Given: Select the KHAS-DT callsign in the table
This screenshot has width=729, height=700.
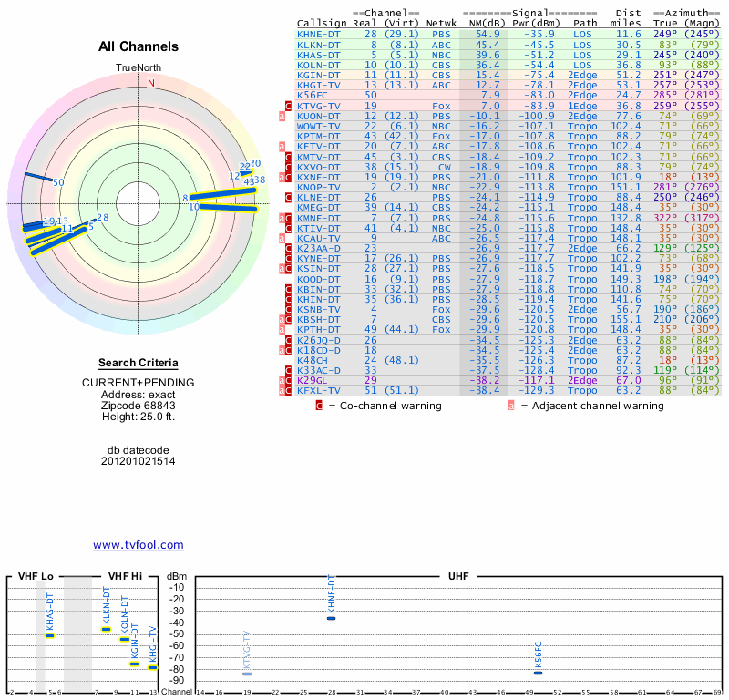Looking at the screenshot, I should click(318, 55).
